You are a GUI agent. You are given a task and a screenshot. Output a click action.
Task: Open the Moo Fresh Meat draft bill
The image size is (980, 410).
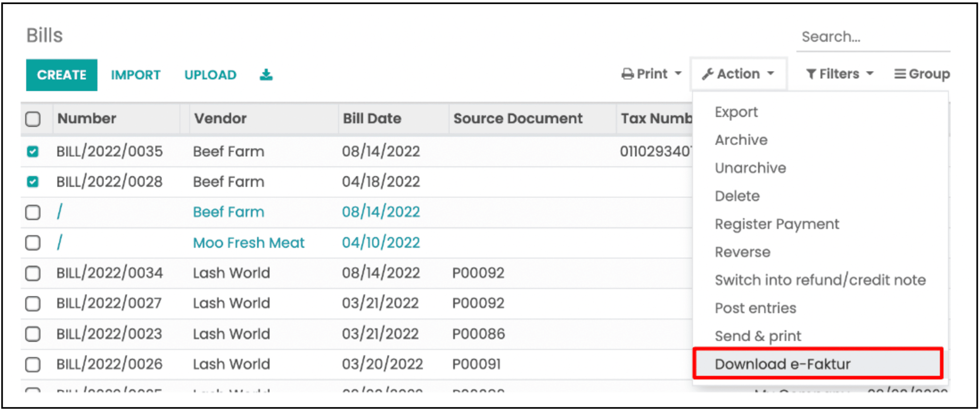(x=248, y=242)
